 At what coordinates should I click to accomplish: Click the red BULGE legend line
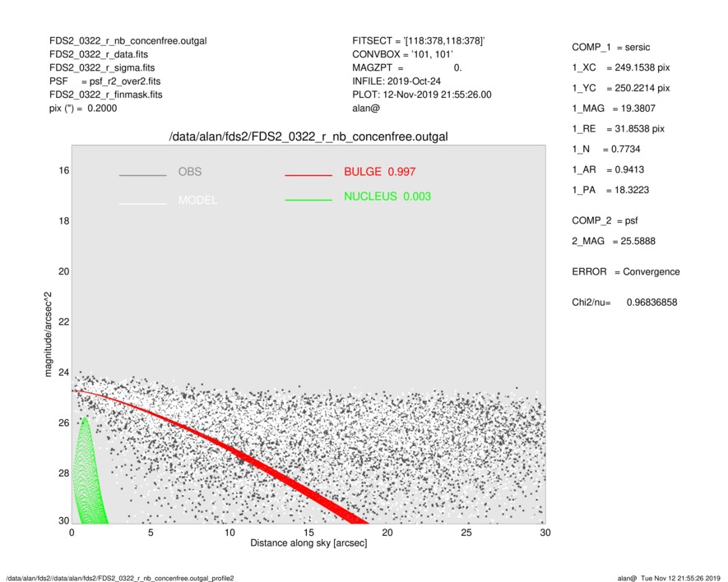point(308,175)
